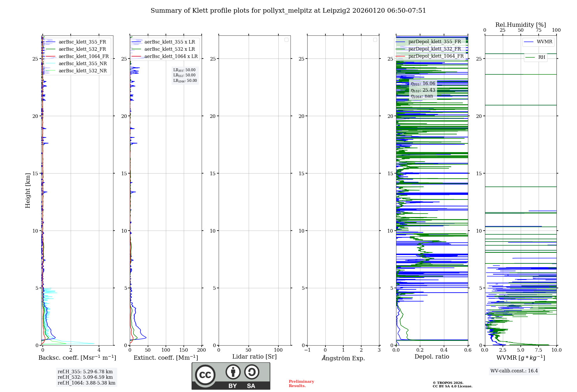Click red line sample for aerBsc_klett_1064_FR
This screenshot has width=577, height=392.
click(x=50, y=56)
